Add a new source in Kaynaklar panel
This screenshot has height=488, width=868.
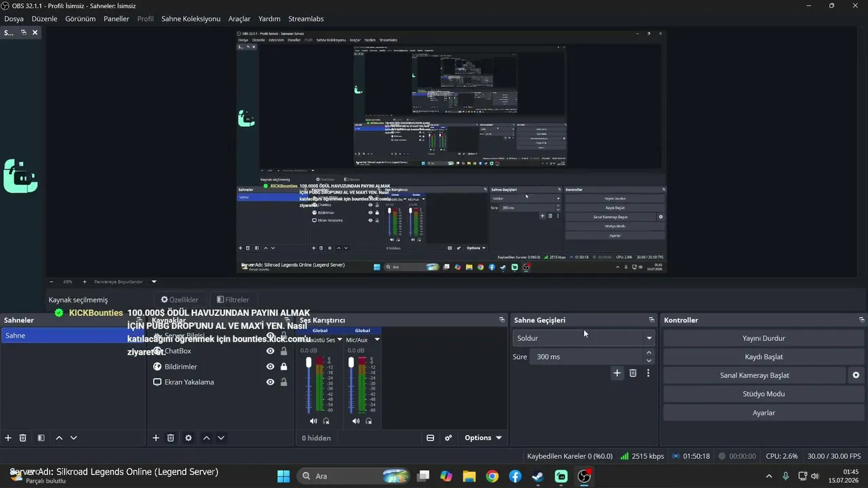click(x=156, y=438)
